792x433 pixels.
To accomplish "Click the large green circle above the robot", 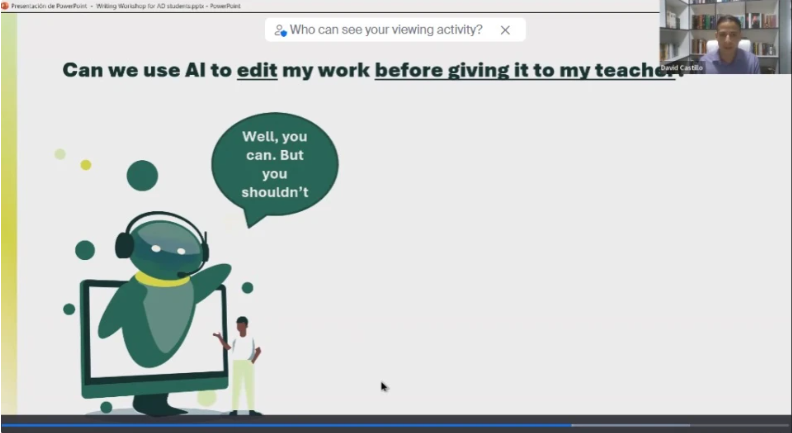I will (142, 175).
